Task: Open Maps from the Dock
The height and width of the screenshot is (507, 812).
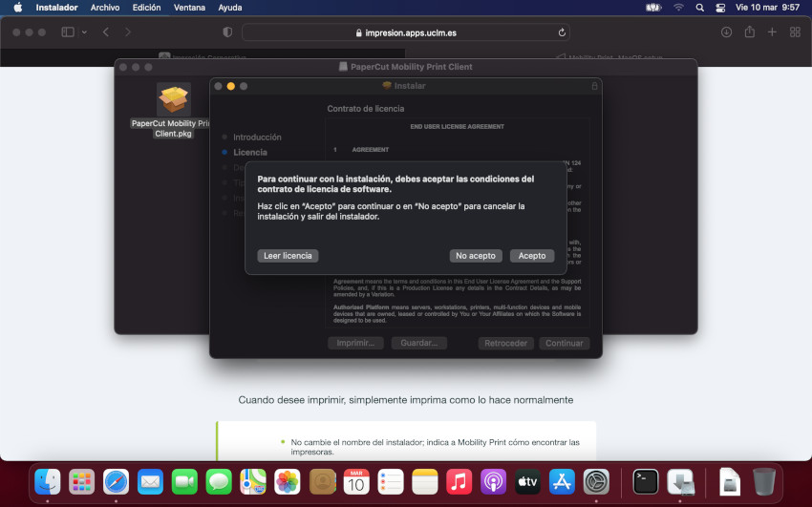Action: point(253,482)
